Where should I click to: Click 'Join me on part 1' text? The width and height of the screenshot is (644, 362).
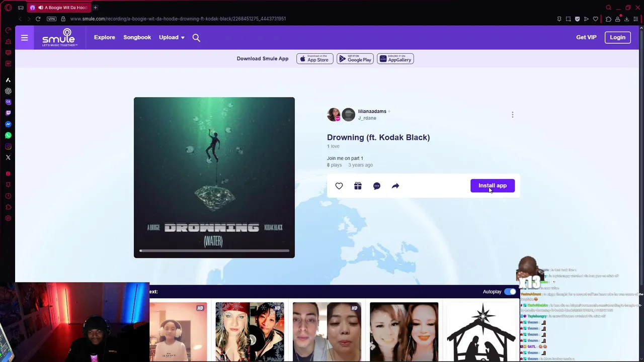(x=345, y=158)
